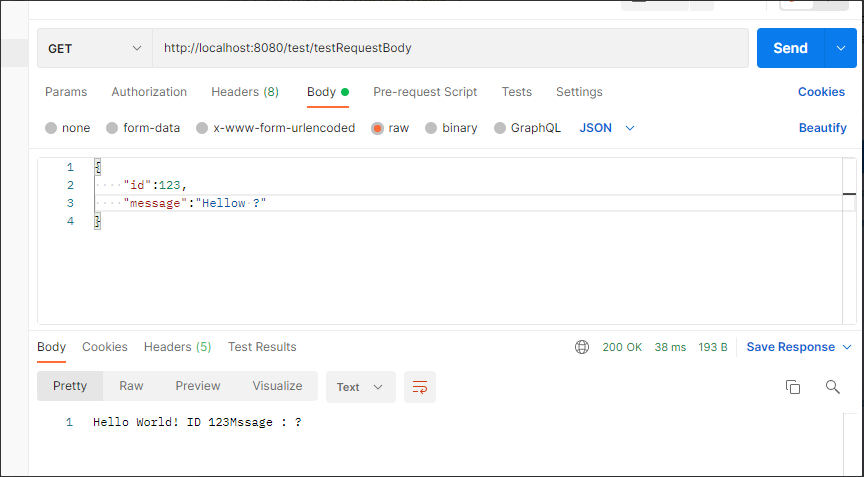This screenshot has width=864, height=477.
Task: Open the Authorization tab
Action: (149, 92)
